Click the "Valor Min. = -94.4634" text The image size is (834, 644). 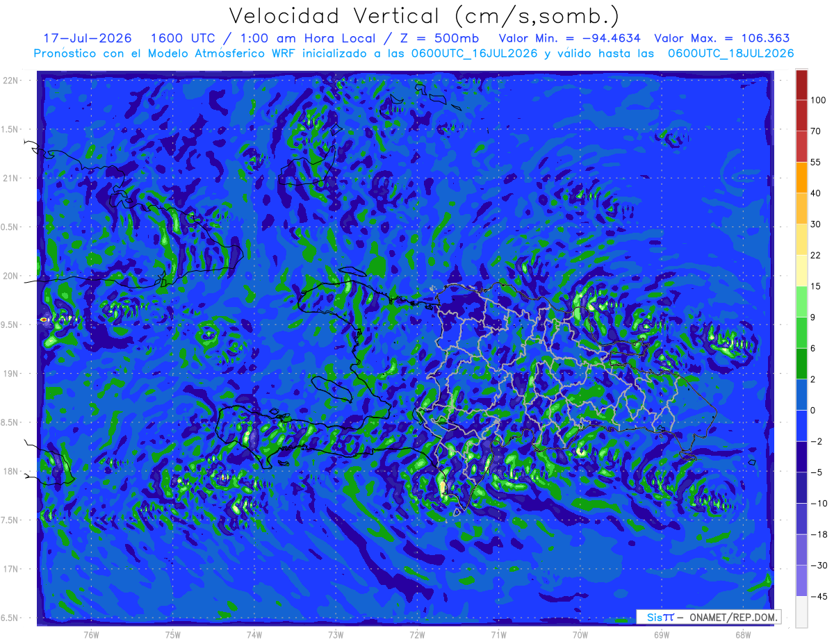coord(570,38)
